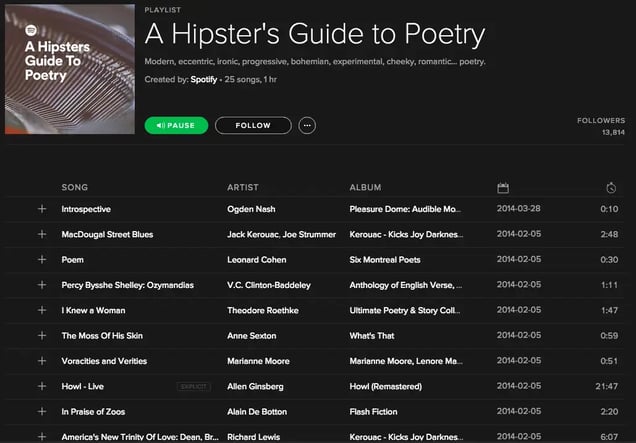Open artist Marianne Moore
636x443 pixels.
coord(258,361)
